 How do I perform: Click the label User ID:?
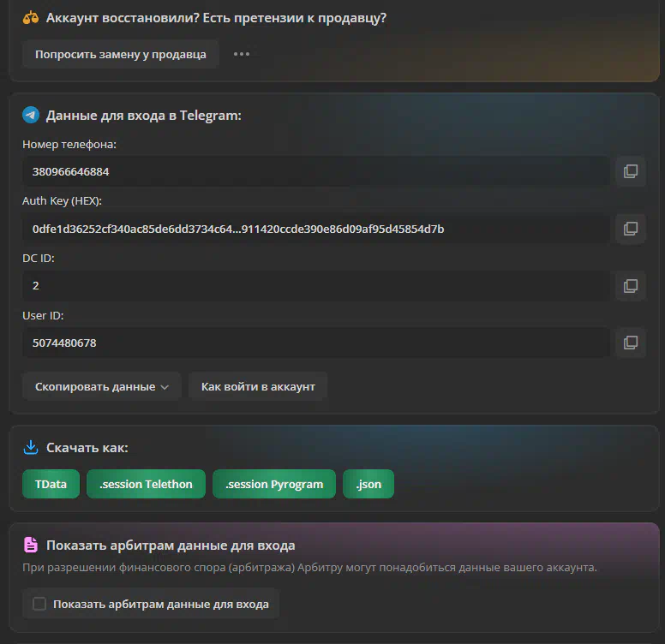pyautogui.click(x=43, y=315)
